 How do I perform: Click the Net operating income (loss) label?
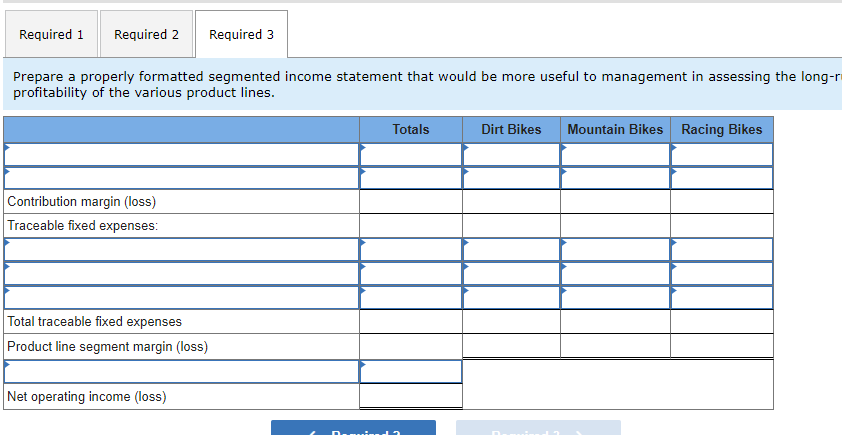[x=87, y=396]
